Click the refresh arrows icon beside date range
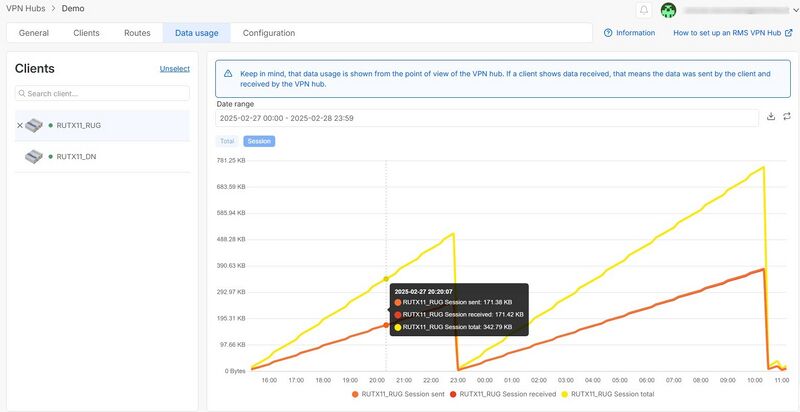 tap(786, 117)
